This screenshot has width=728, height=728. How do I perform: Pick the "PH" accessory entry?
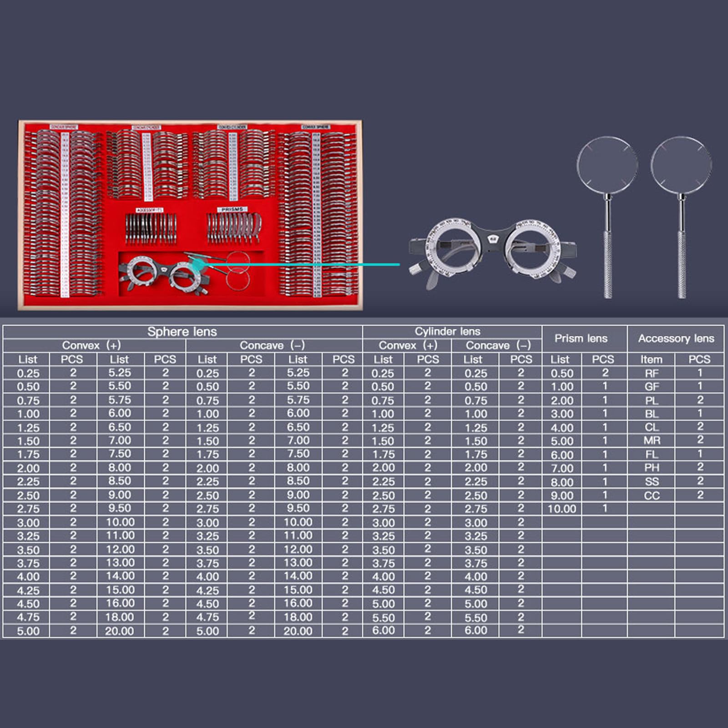coord(652,468)
